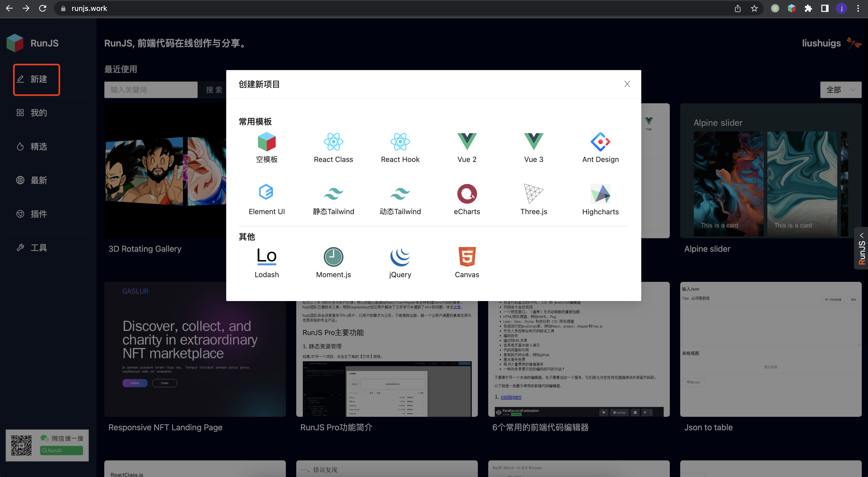The image size is (868, 477).
Task: Open the Responsive NFT Landing Page thumbnail
Action: click(195, 349)
